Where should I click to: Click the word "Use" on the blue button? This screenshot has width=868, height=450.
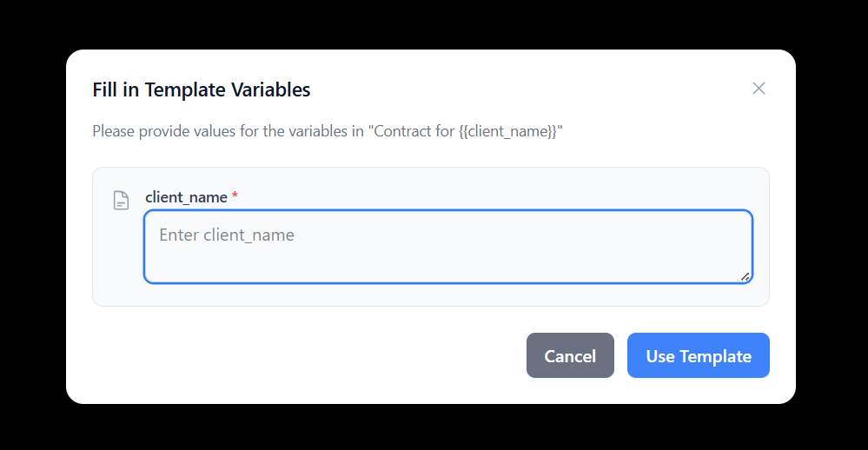660,356
